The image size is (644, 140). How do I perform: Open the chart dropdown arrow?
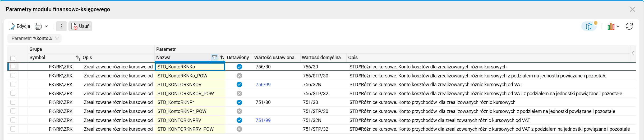pos(618,26)
